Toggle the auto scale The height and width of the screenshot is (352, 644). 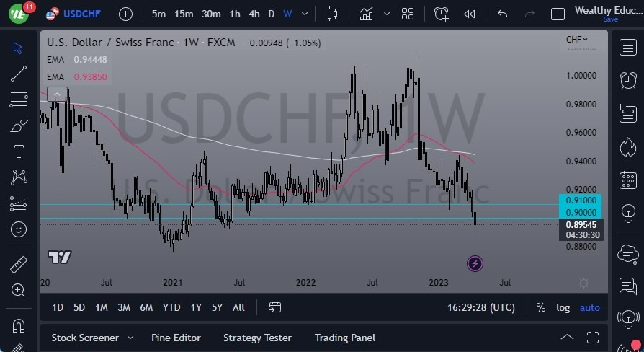pos(589,307)
